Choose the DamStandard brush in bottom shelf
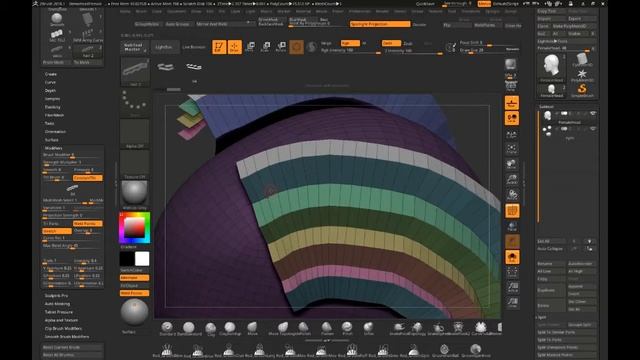Screen dimensions: 640x360 (x=189, y=329)
